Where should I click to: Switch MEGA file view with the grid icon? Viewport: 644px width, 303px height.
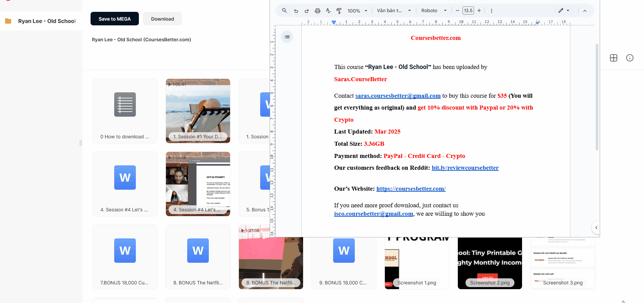[x=614, y=58]
